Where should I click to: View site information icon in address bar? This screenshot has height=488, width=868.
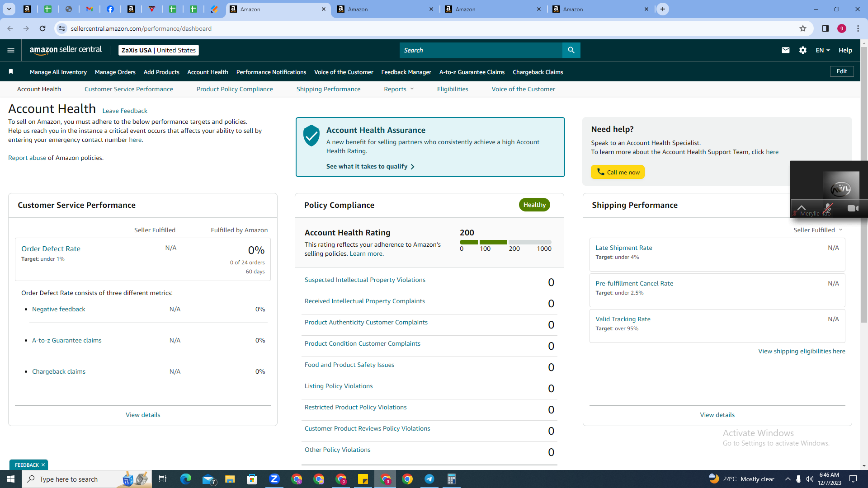click(62, 28)
